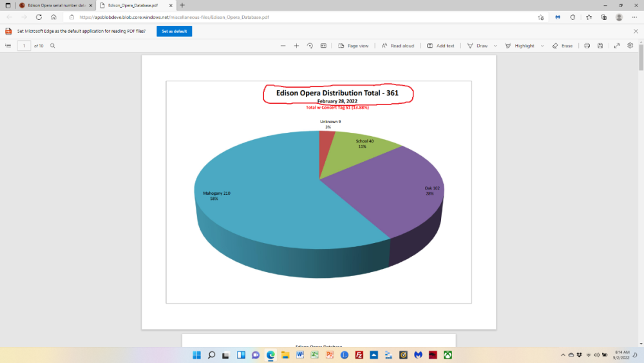Click the fit to page icon
Image resolution: width=644 pixels, height=363 pixels.
(x=323, y=46)
